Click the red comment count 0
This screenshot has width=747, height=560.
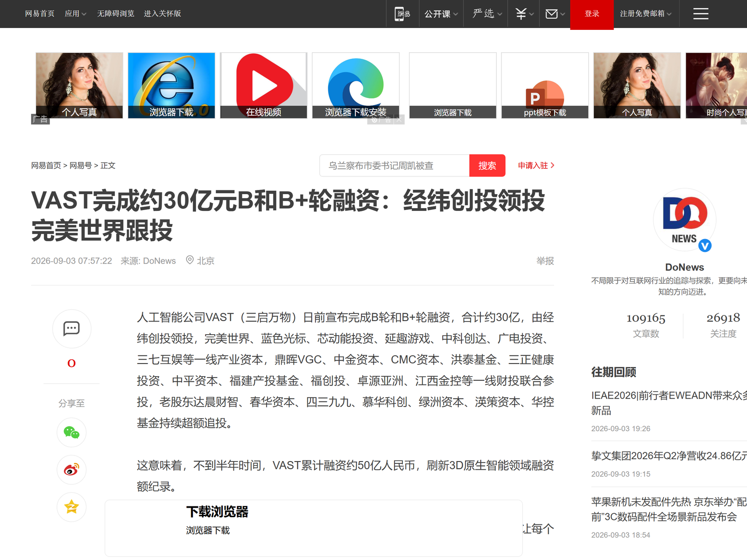[x=71, y=363]
